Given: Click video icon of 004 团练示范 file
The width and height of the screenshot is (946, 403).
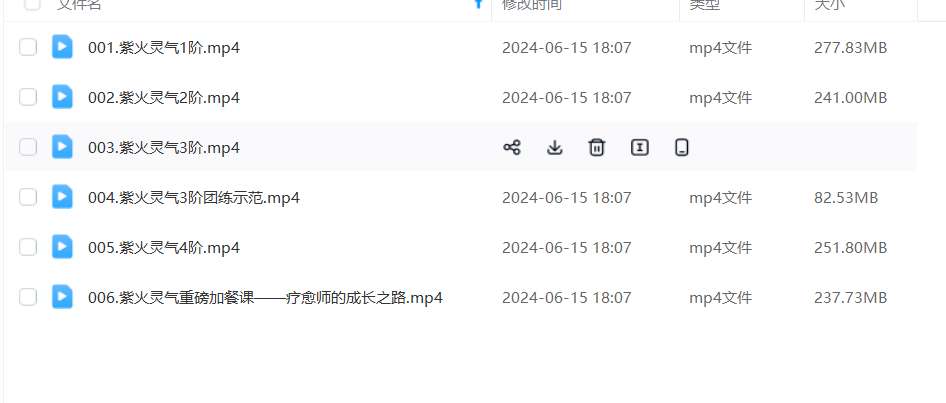Looking at the screenshot, I should pos(62,197).
